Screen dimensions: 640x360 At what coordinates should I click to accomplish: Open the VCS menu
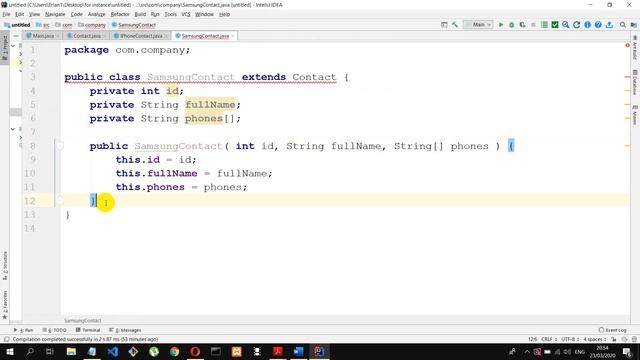(186, 14)
